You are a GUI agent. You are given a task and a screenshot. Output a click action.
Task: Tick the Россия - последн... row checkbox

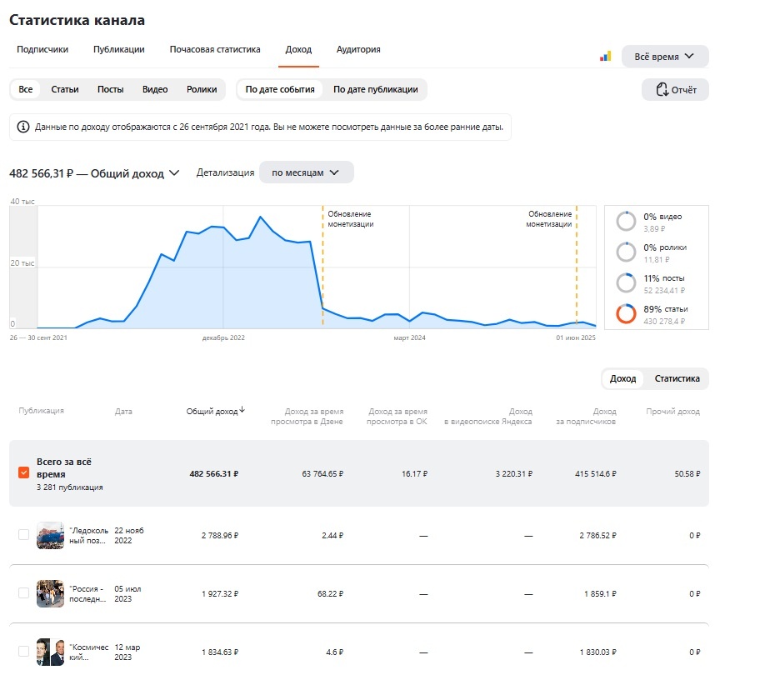[x=23, y=593]
